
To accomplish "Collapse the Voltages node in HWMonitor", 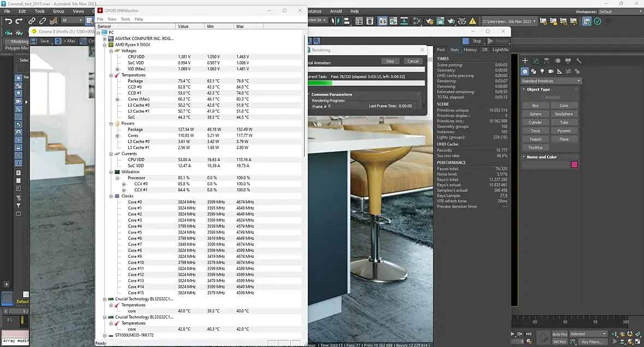I will coord(111,51).
